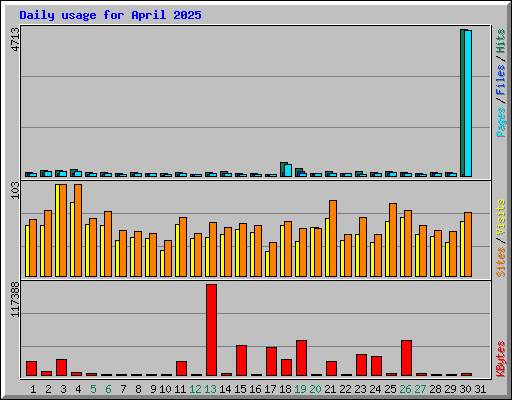The height and width of the screenshot is (400, 512).
Task: Select the red KBytes bar for day 13
Action: 211,330
